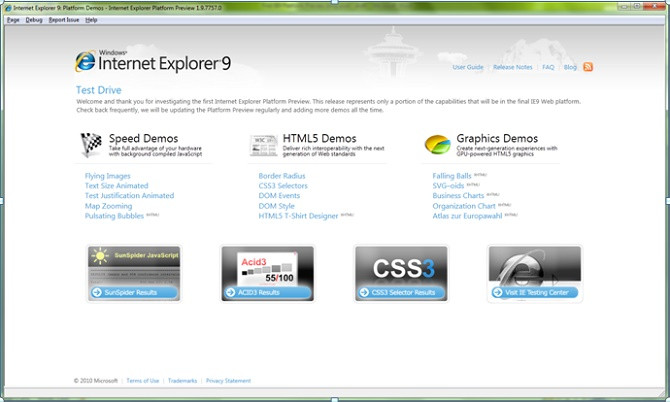Click the Speed Demos heading

pyautogui.click(x=144, y=138)
